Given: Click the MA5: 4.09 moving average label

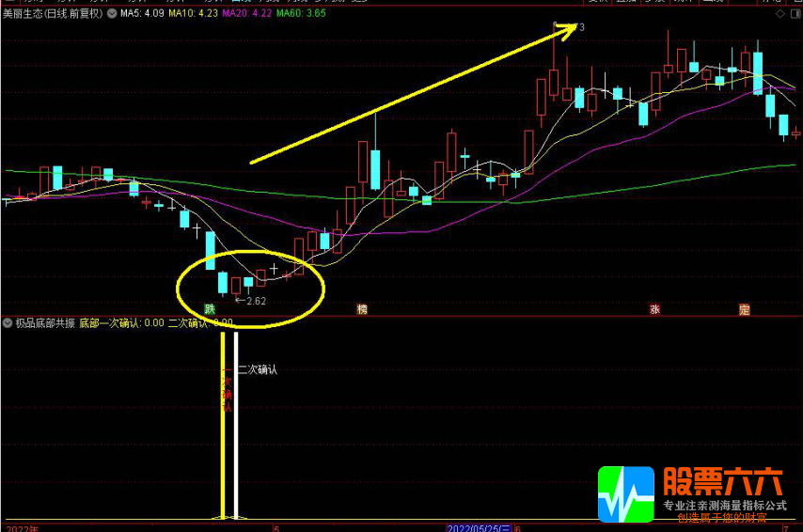Looking at the screenshot, I should 142,13.
